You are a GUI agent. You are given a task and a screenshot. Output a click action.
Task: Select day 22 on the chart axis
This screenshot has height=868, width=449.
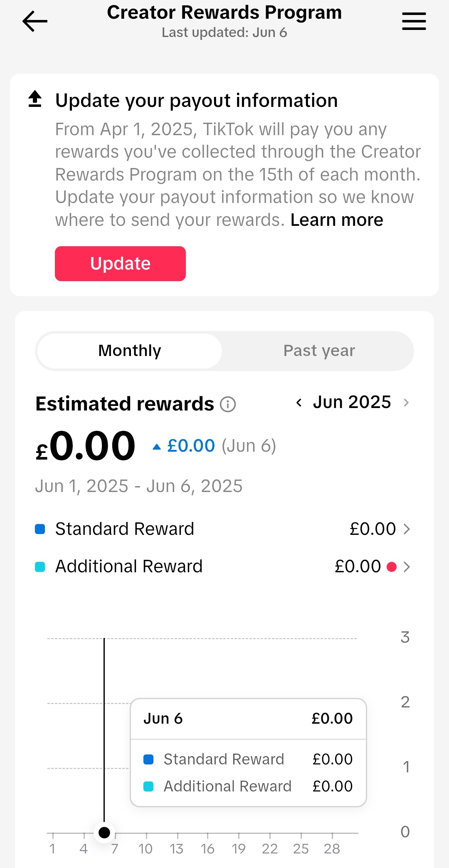click(270, 848)
